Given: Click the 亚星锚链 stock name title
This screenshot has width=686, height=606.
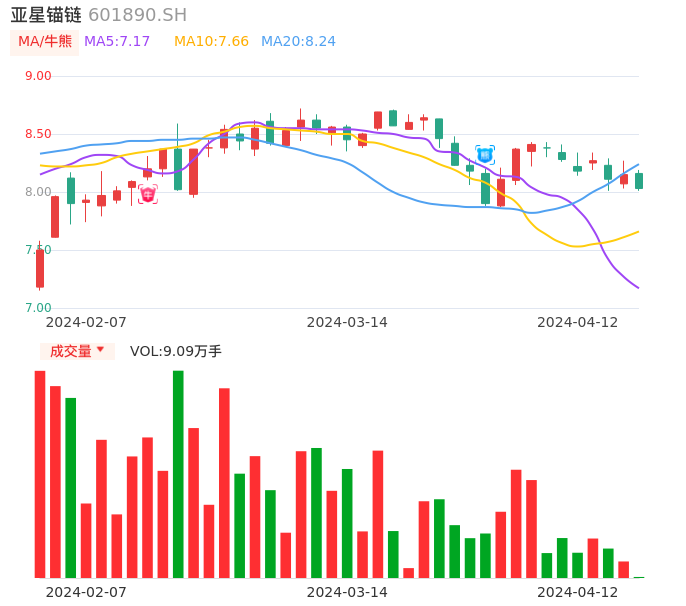Looking at the screenshot, I should click(47, 15).
